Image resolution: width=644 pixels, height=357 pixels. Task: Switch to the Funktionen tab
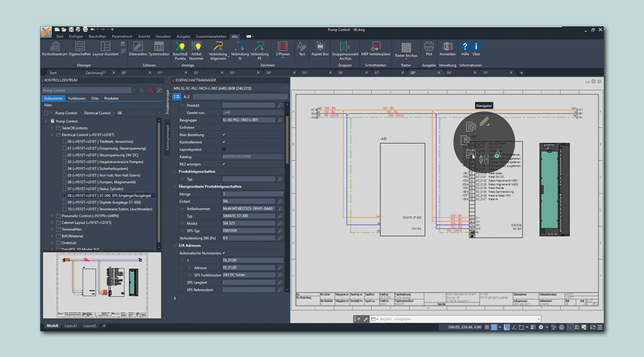[x=77, y=99]
